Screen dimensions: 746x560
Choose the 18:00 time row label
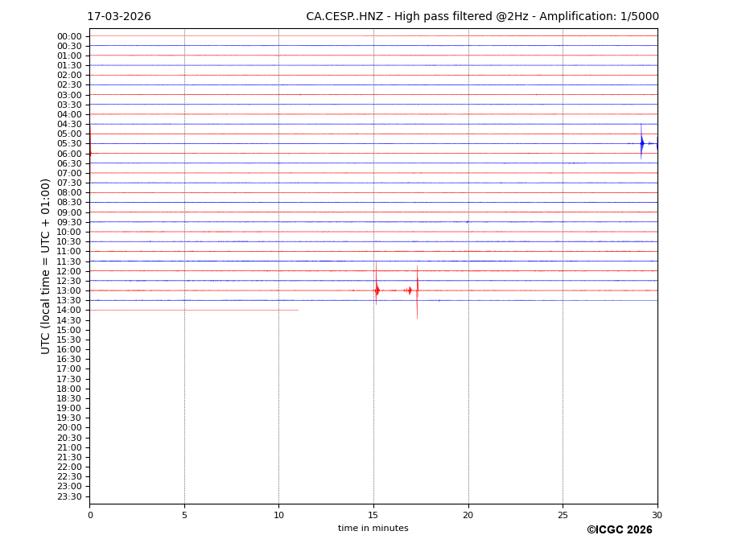tap(69, 389)
